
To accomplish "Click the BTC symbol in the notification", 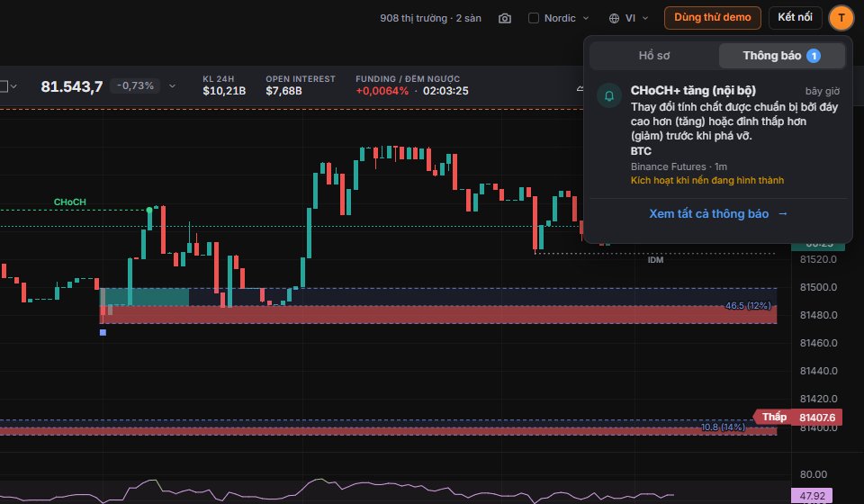I will (641, 151).
